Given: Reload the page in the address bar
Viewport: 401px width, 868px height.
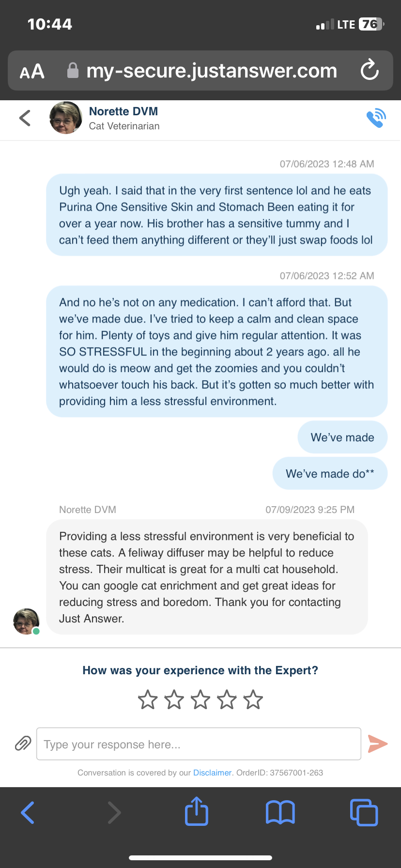Looking at the screenshot, I should (x=370, y=71).
